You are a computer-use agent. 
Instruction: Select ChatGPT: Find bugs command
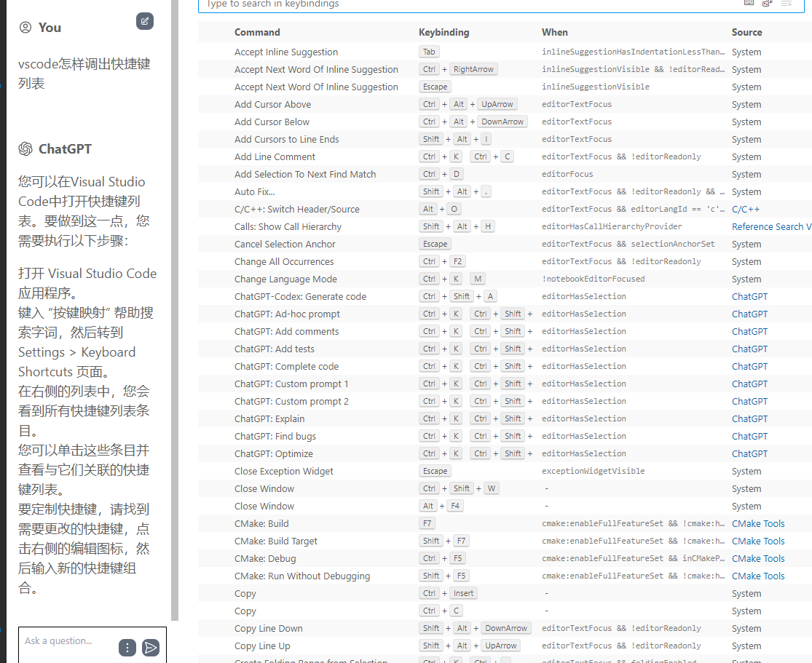coord(275,437)
